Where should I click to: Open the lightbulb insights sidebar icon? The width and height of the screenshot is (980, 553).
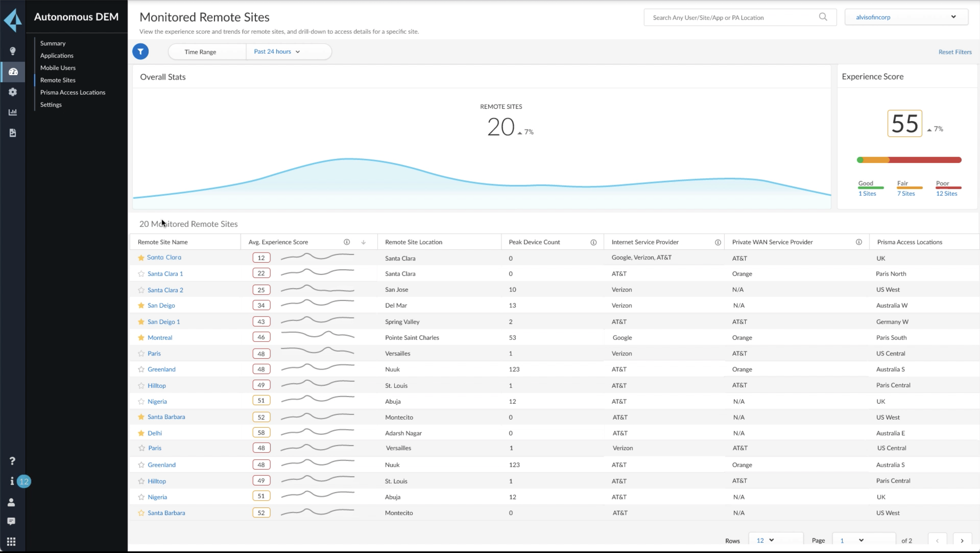[13, 51]
